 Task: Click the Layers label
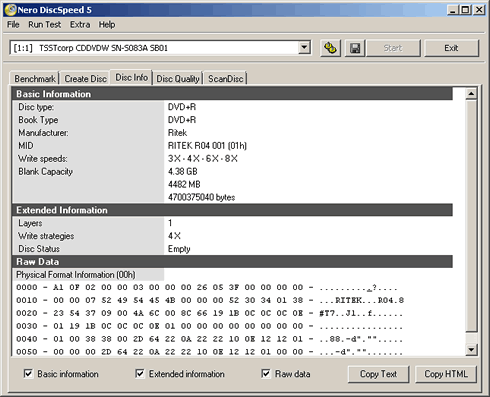tap(30, 223)
